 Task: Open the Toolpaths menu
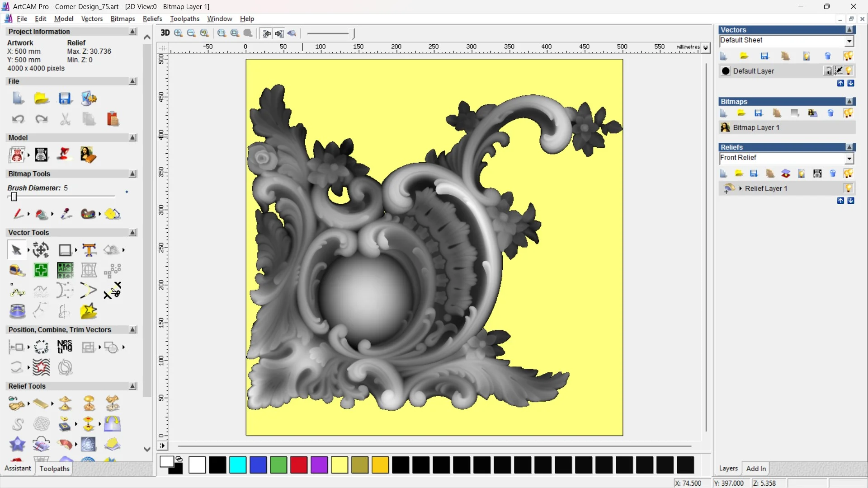point(184,19)
